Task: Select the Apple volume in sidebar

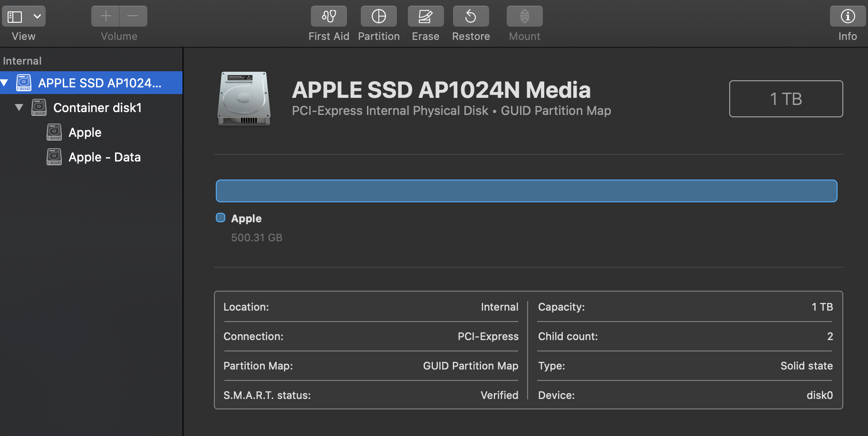Action: (x=91, y=133)
